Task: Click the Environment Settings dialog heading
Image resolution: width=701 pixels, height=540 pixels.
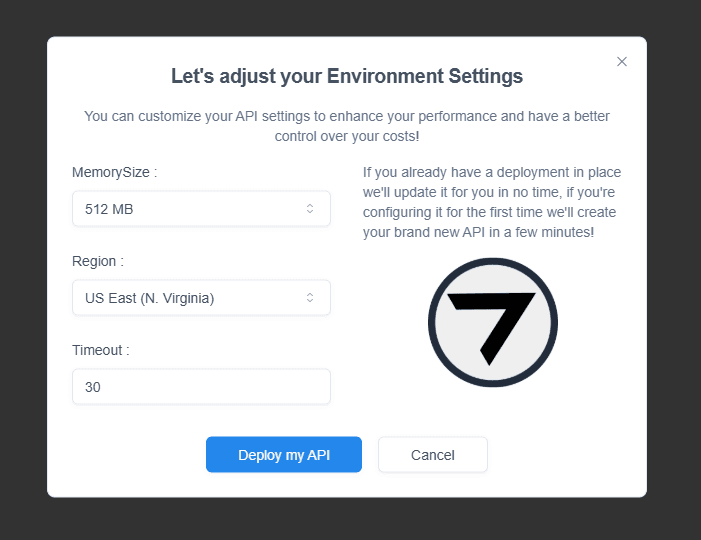Action: (347, 76)
